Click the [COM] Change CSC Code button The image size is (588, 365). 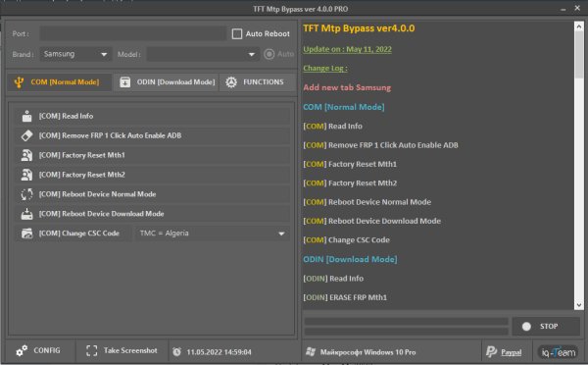[x=73, y=234]
